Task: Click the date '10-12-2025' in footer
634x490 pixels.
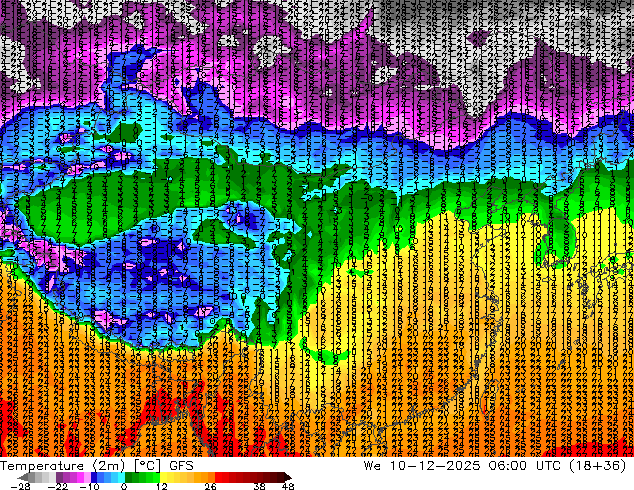Action: [435, 466]
